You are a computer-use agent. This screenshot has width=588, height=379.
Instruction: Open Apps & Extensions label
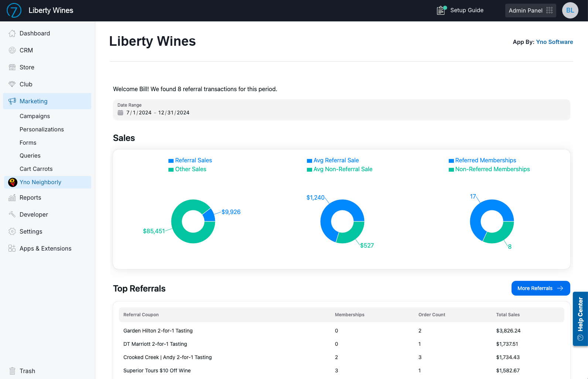(x=45, y=248)
